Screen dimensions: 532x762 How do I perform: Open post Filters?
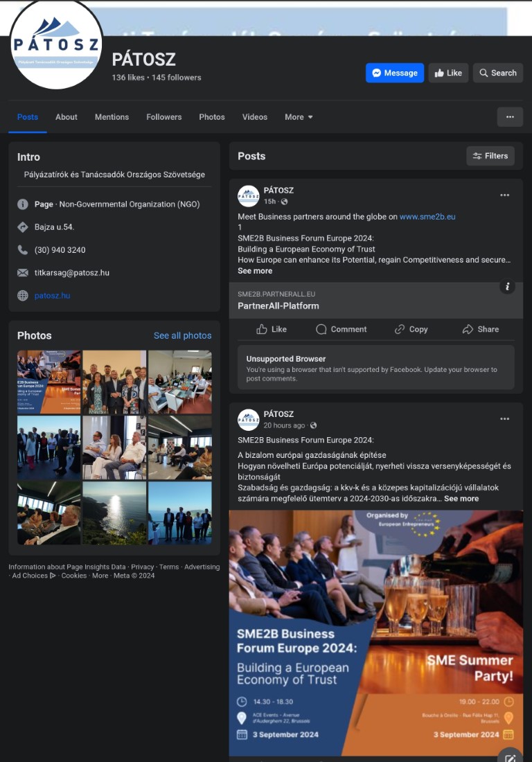pyautogui.click(x=490, y=156)
